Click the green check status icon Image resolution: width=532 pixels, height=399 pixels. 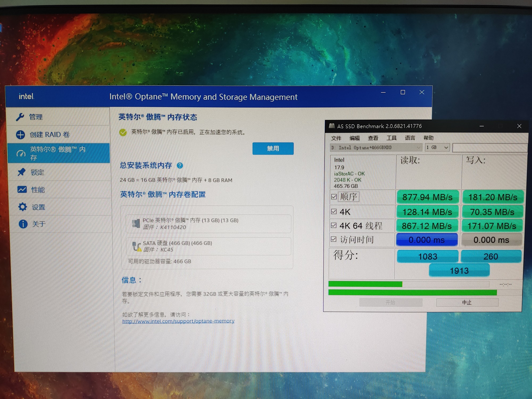(x=123, y=132)
